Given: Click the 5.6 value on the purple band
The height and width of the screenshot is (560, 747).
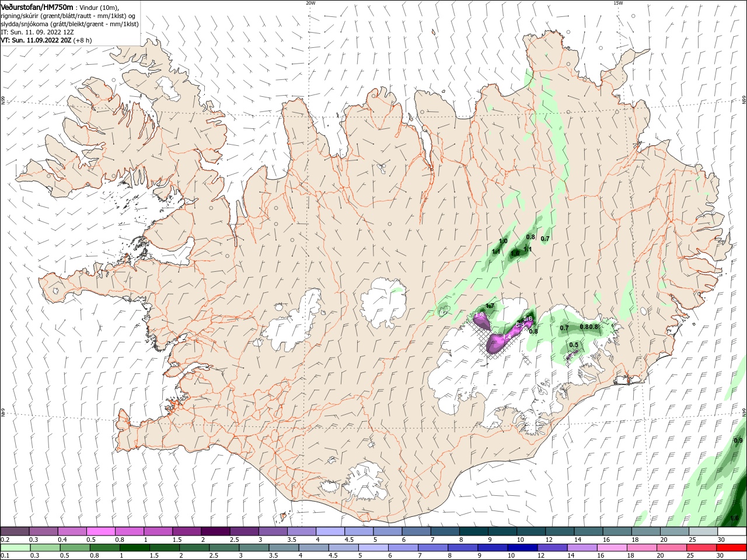Looking at the screenshot, I should pyautogui.click(x=527, y=318).
